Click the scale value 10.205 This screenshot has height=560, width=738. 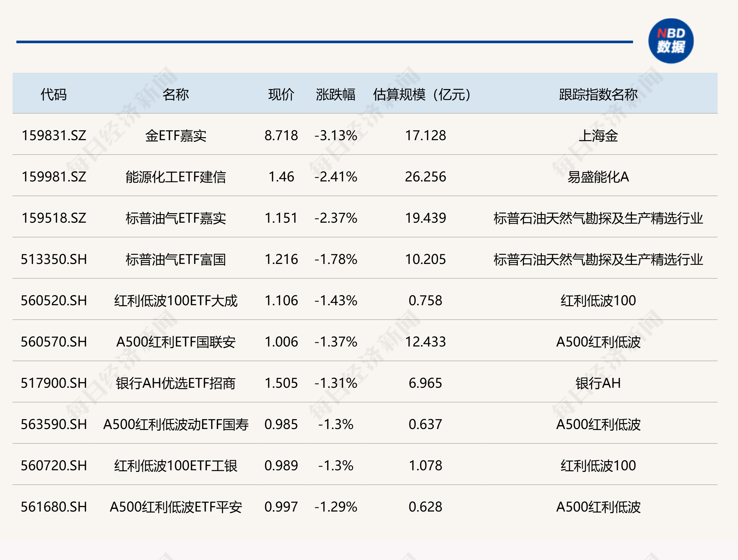click(425, 259)
